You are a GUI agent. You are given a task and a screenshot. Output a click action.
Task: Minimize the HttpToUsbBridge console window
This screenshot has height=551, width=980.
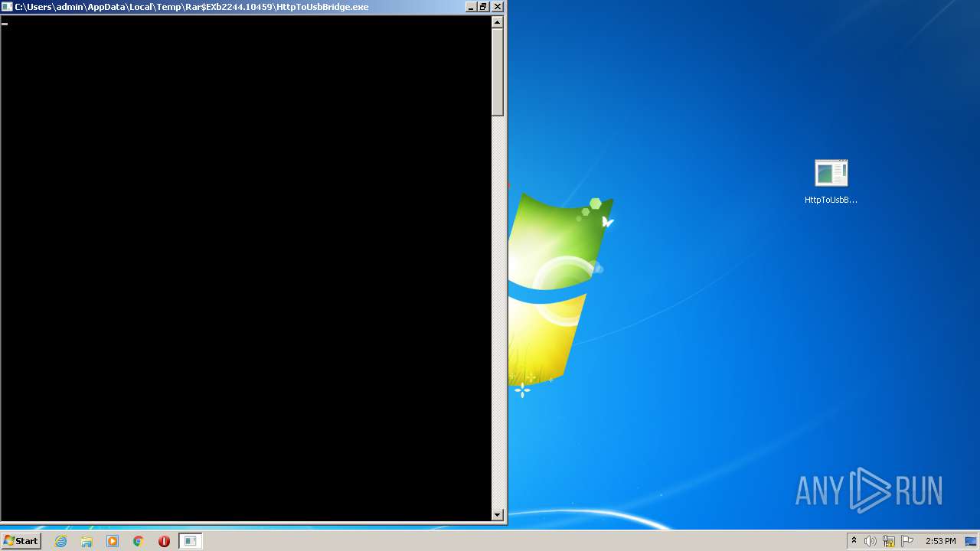point(470,7)
